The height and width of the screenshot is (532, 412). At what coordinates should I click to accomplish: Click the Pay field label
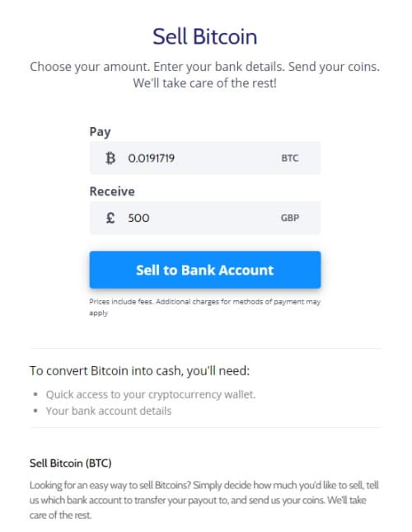(x=100, y=132)
